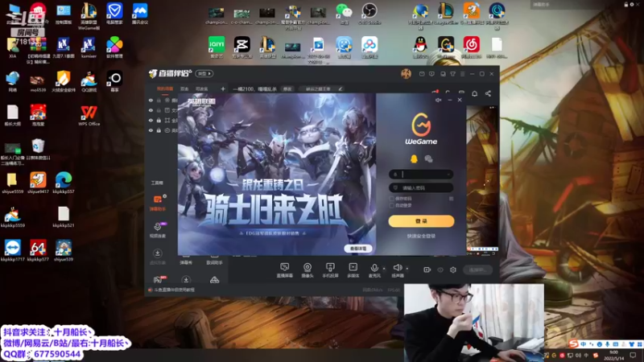The width and height of the screenshot is (644, 362).
Task: Check the 自动登录 checkbox in WeGame
Action: click(x=392, y=205)
